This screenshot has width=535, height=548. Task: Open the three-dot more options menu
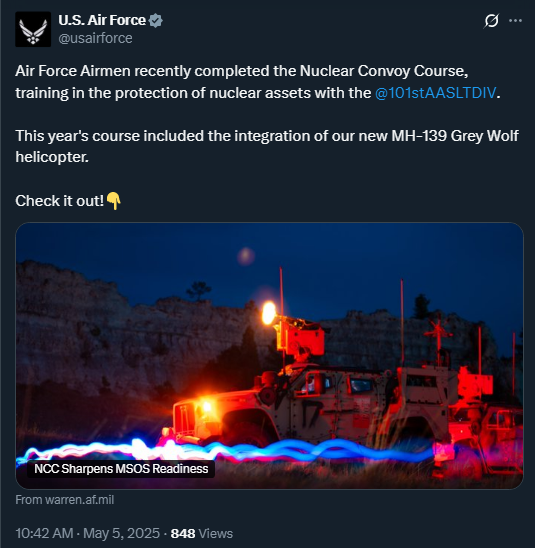tap(515, 21)
